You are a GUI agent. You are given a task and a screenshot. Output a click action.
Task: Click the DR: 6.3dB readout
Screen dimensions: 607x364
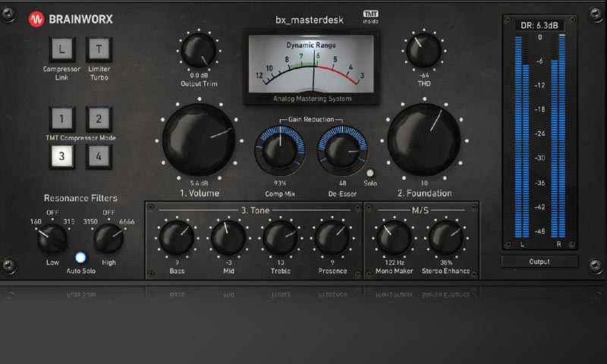point(539,26)
